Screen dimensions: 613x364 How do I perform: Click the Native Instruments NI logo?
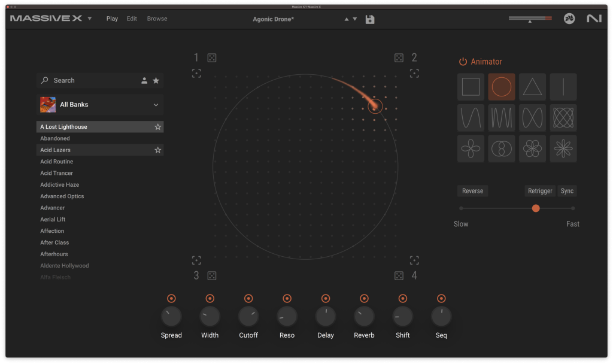(594, 19)
